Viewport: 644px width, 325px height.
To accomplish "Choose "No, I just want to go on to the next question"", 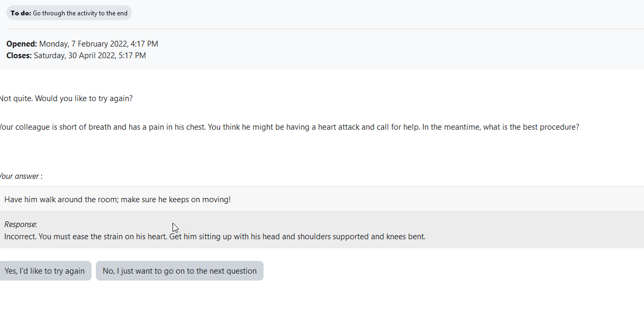I will coord(179,271).
